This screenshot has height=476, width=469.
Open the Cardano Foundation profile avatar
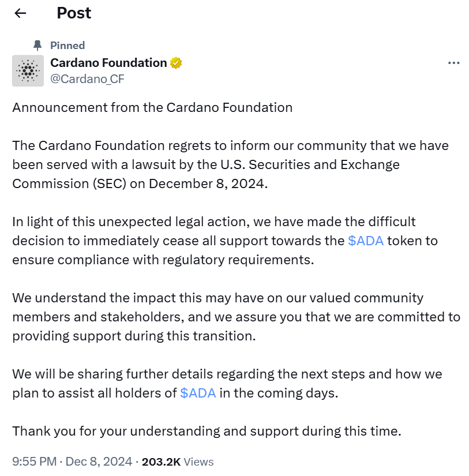pos(28,71)
